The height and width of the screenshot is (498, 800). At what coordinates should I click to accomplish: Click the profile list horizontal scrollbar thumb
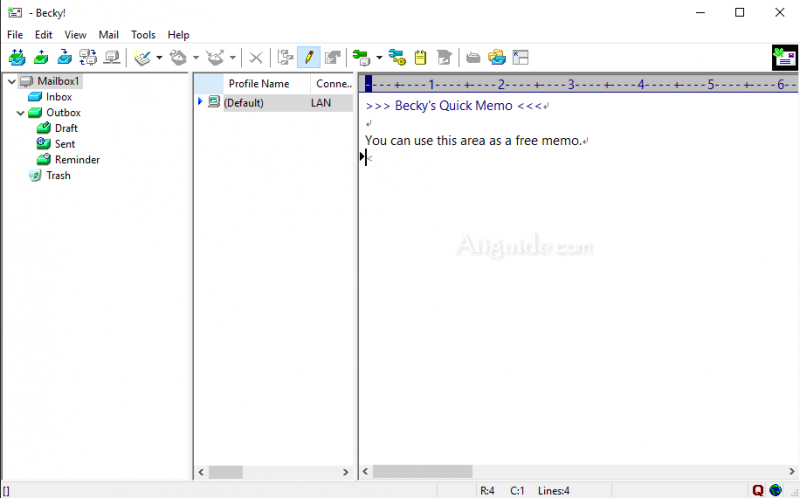click(226, 472)
